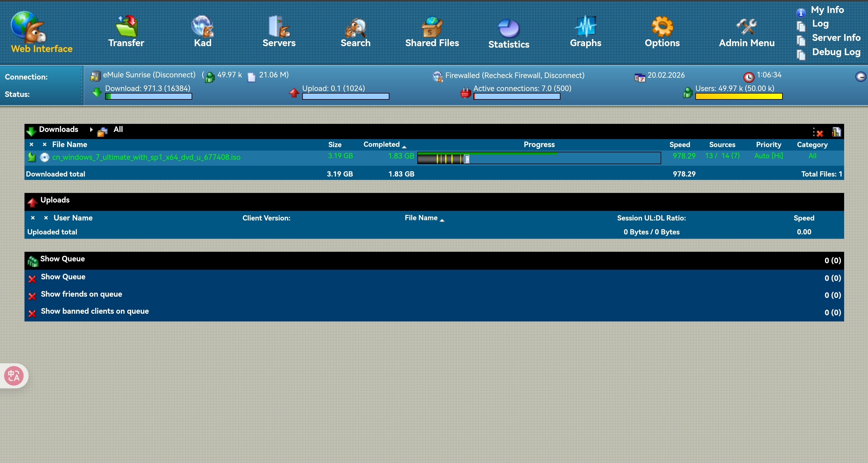
Task: Sort uploads by File Name column
Action: pyautogui.click(x=421, y=218)
